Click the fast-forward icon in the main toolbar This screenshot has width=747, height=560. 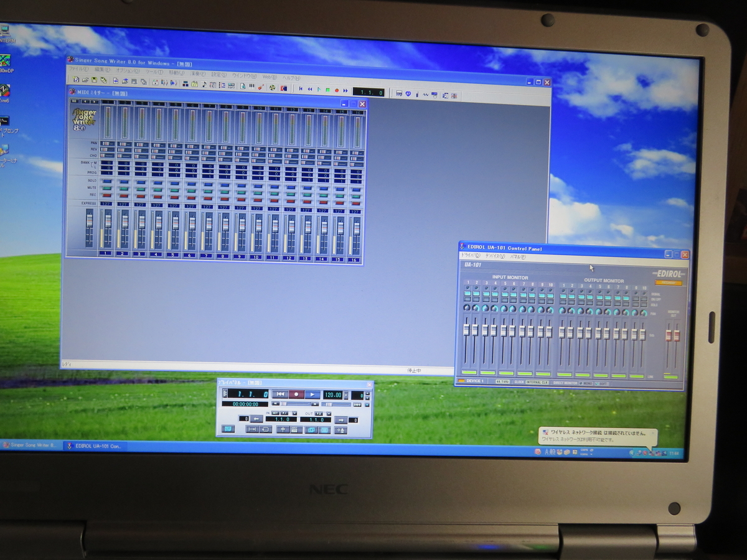point(345,90)
